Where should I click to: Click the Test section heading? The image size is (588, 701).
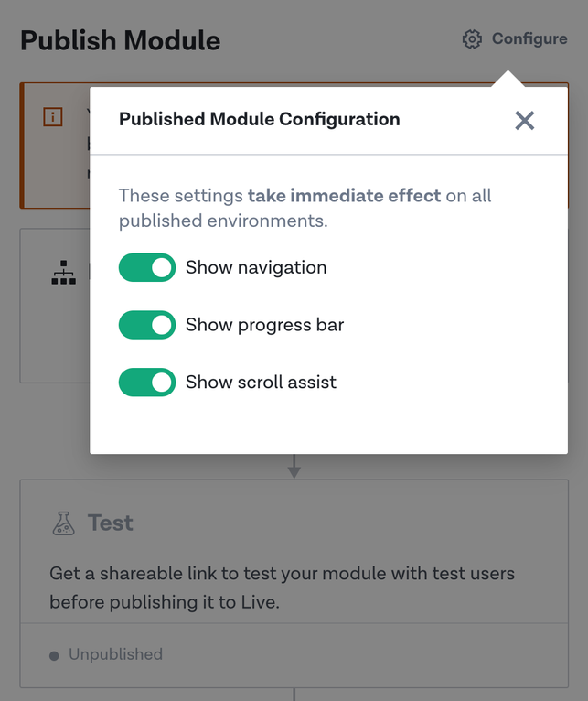111,523
